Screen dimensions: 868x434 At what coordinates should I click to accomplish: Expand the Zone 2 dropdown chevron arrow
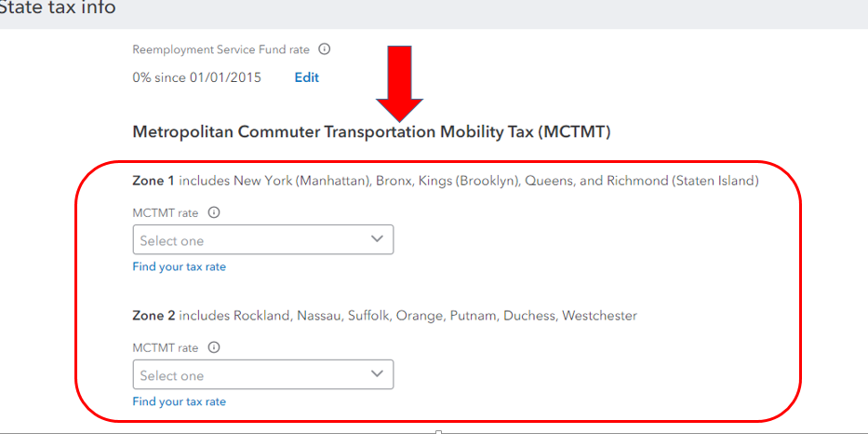point(377,374)
